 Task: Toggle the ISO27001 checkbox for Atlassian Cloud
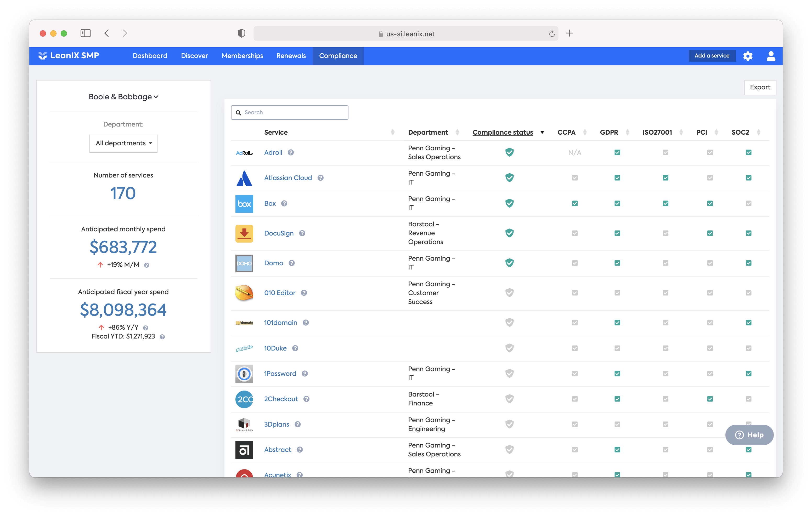point(665,177)
